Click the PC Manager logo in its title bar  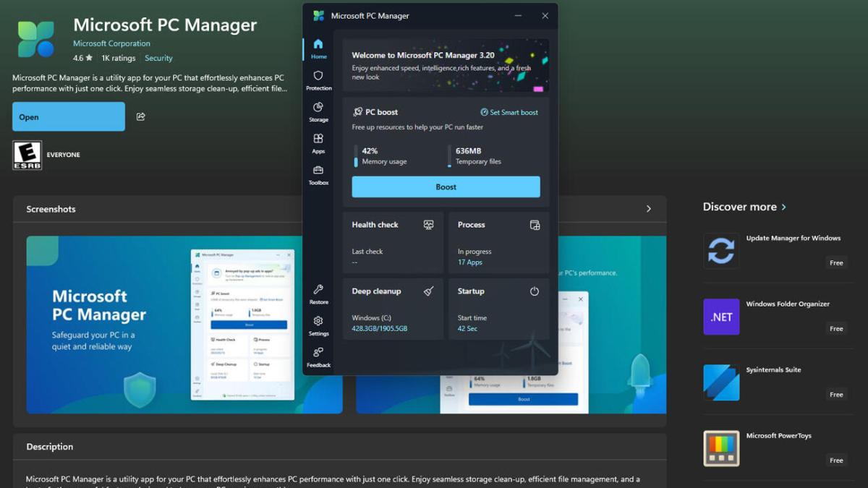click(318, 16)
